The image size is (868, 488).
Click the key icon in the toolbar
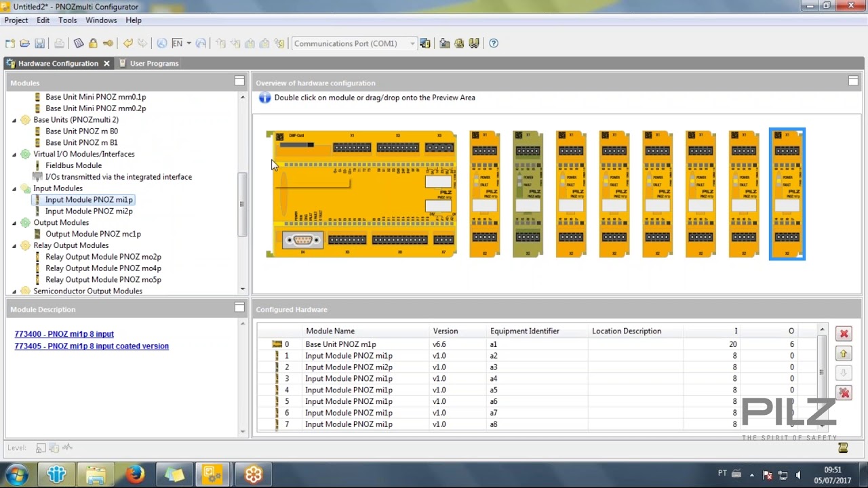pos(108,43)
